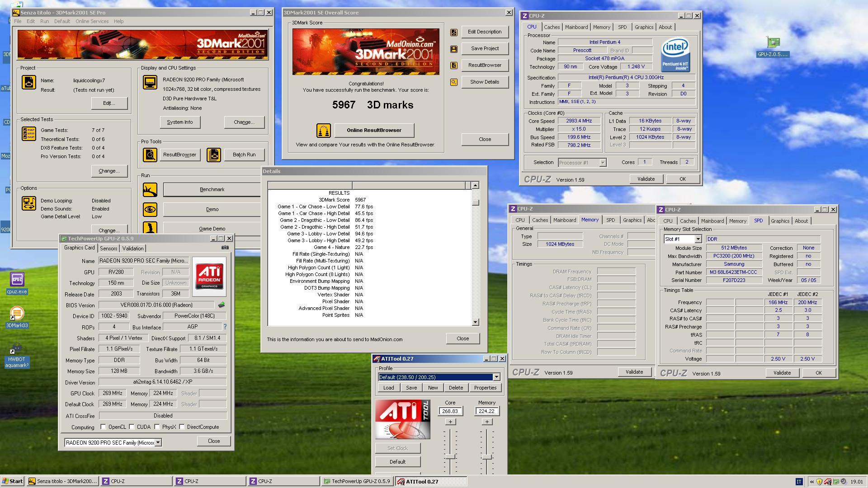Click the Memory plus stepper in ATITool
868x488 pixels.
tap(487, 422)
